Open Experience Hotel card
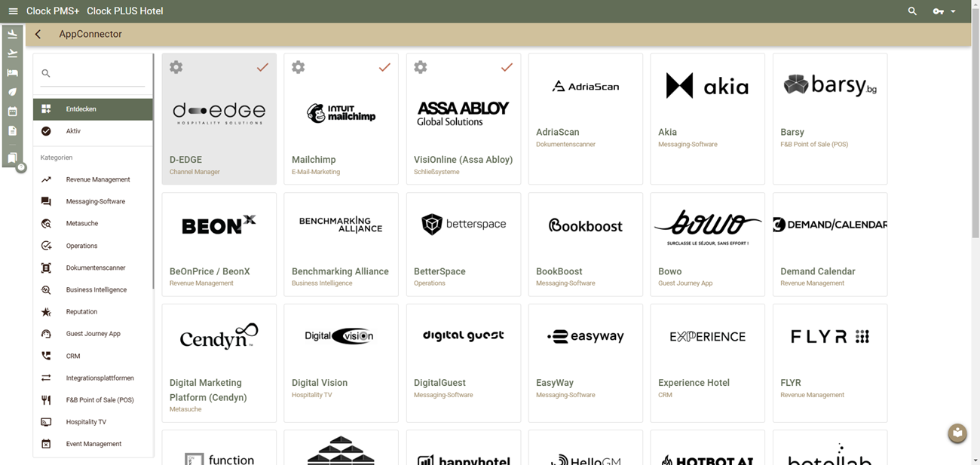The image size is (980, 465). click(708, 363)
